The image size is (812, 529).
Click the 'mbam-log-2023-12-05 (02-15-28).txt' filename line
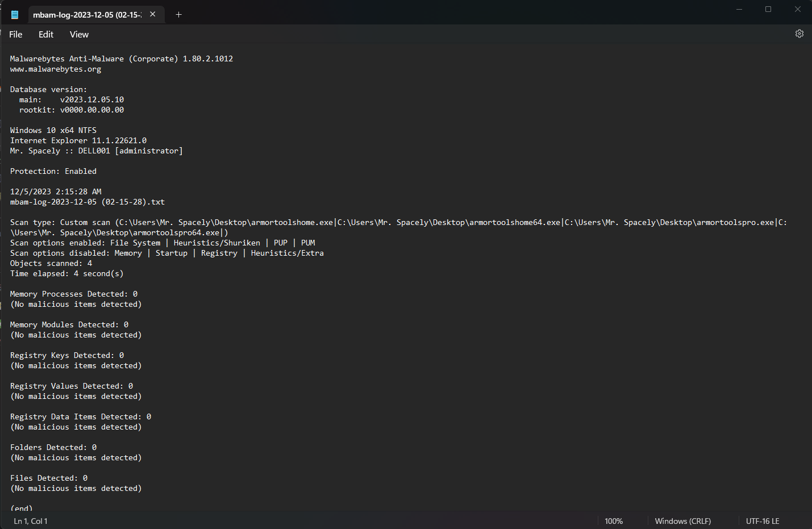pyautogui.click(x=88, y=202)
